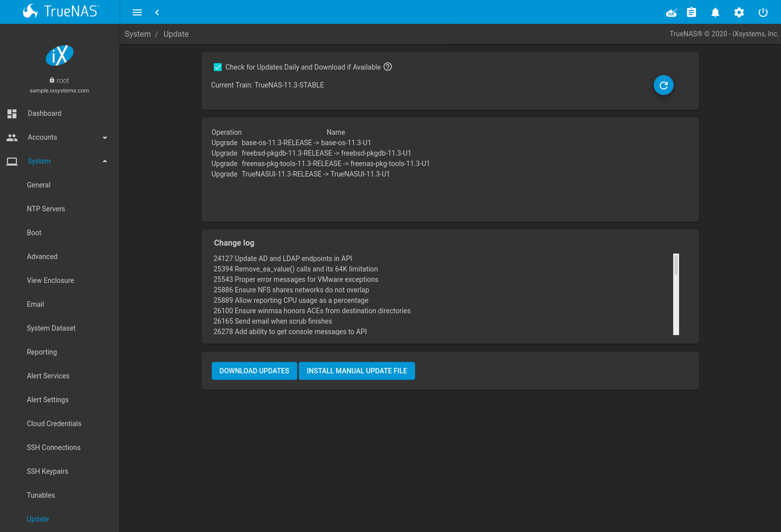The image size is (781, 532).
Task: Click the lock icon beside root
Action: click(x=52, y=80)
